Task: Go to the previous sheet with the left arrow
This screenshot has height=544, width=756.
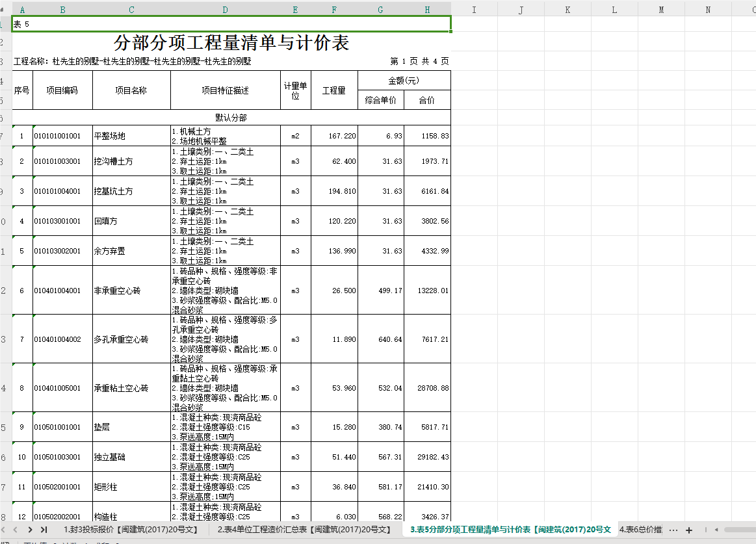Action: 16,530
